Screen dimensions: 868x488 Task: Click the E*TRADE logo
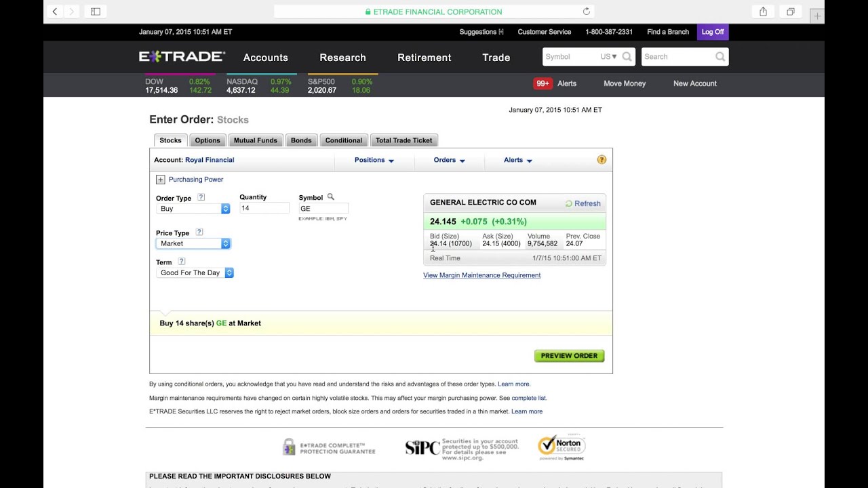tap(182, 57)
